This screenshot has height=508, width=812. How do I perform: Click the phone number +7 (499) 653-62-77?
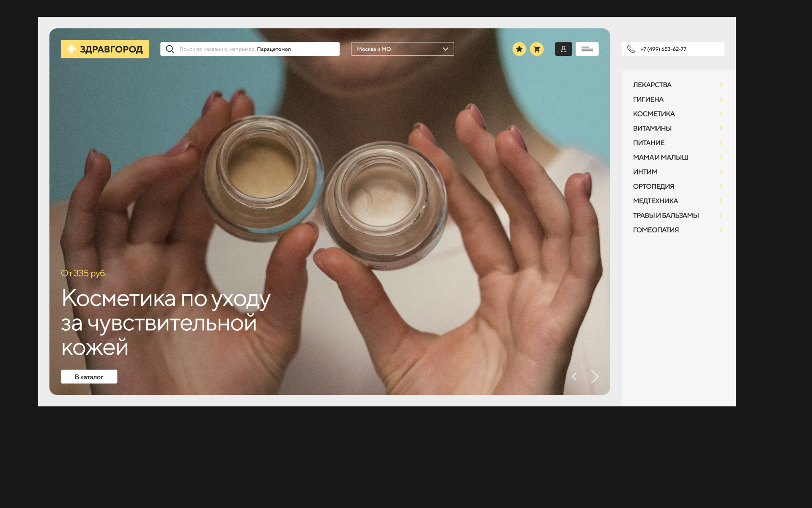tap(663, 49)
